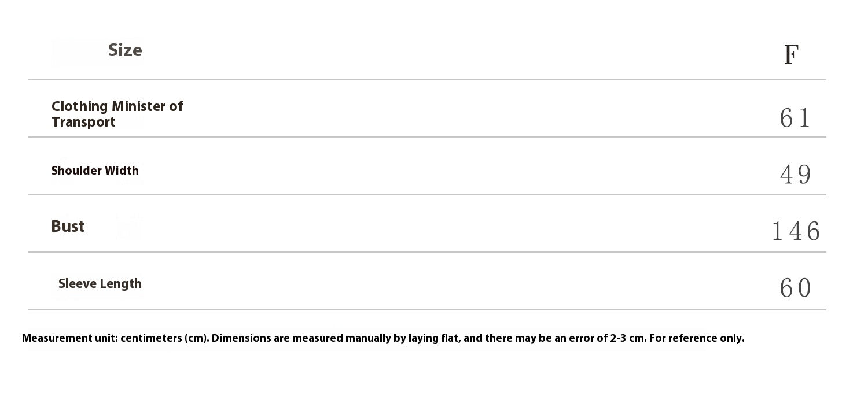Click the divider line under the Size header

pos(426,80)
